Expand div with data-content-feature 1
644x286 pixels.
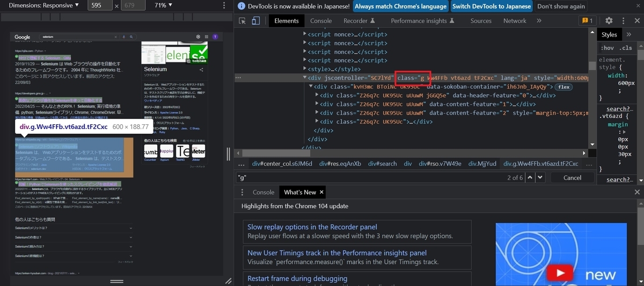317,104
